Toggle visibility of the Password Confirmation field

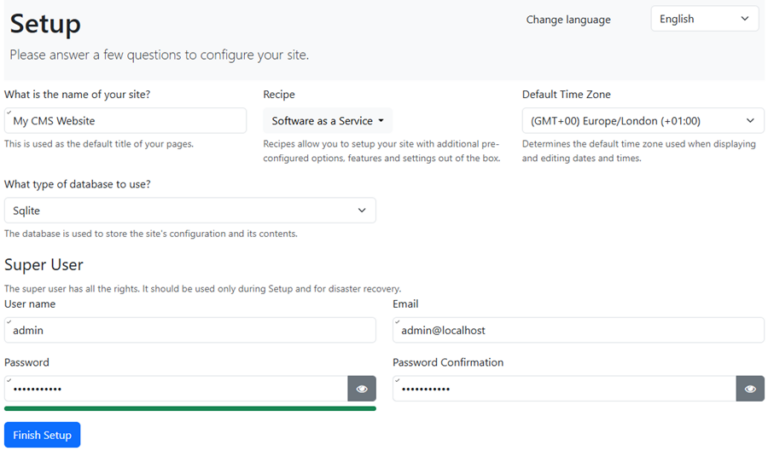750,389
